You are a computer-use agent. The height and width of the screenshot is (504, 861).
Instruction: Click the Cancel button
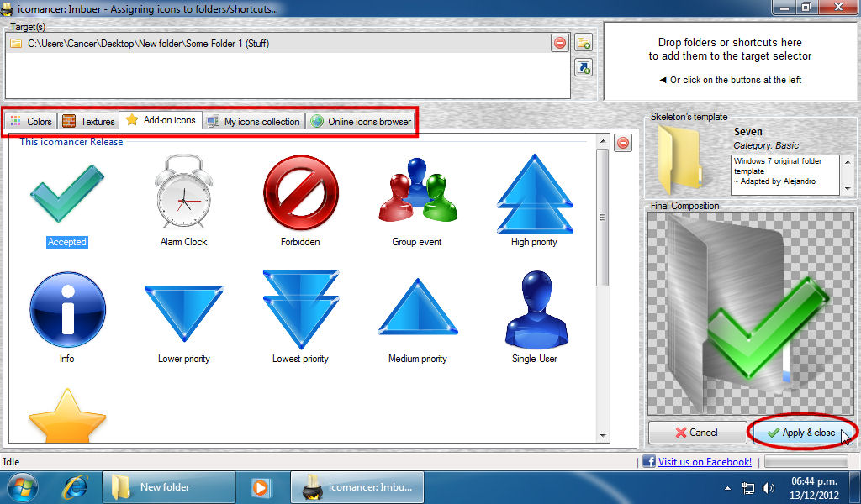coord(697,432)
